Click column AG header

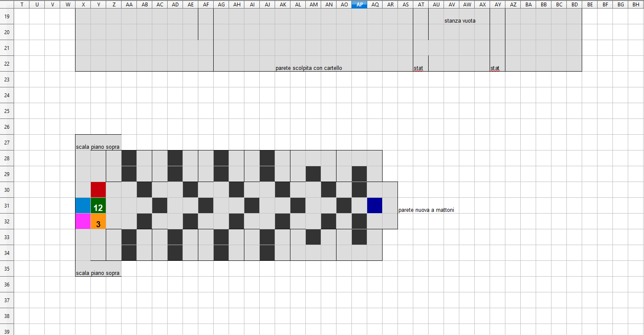pyautogui.click(x=221, y=4)
